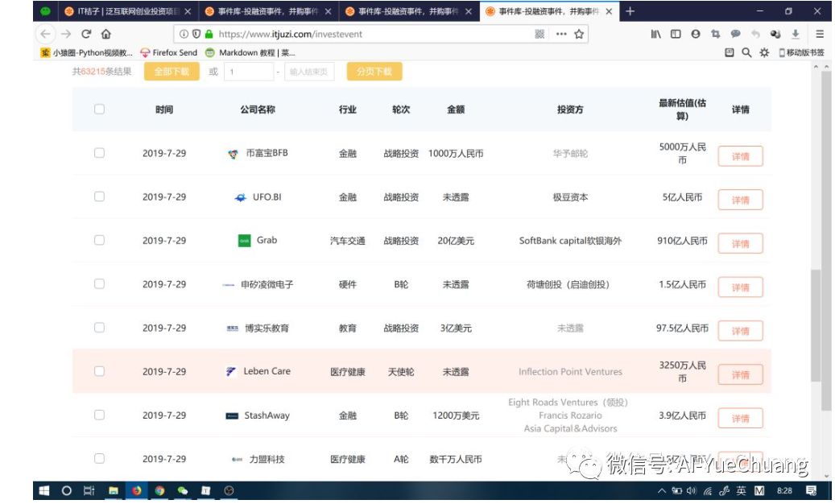Reload the page with refresh icon
This screenshot has width=835, height=504.
pos(85,34)
